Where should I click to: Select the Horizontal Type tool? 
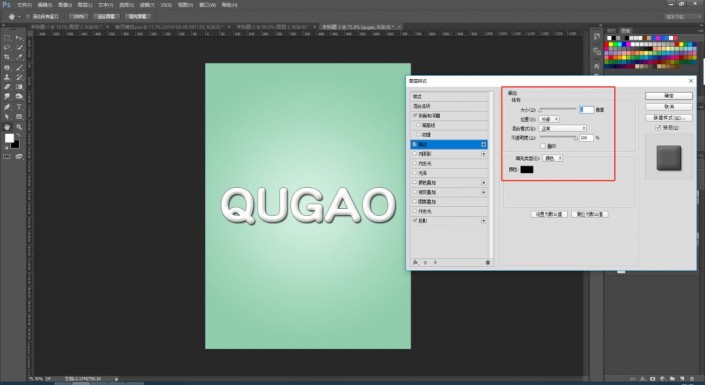(19, 107)
